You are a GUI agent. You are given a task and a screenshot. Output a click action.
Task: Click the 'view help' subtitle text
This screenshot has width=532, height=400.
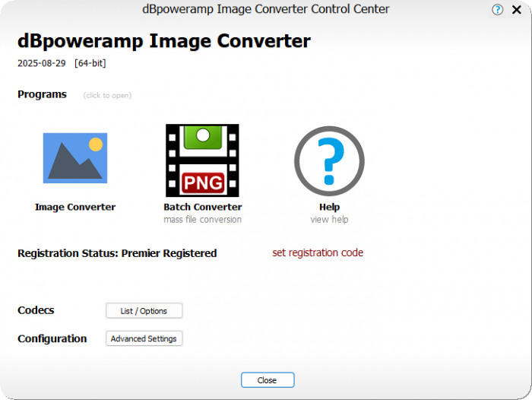pos(329,220)
